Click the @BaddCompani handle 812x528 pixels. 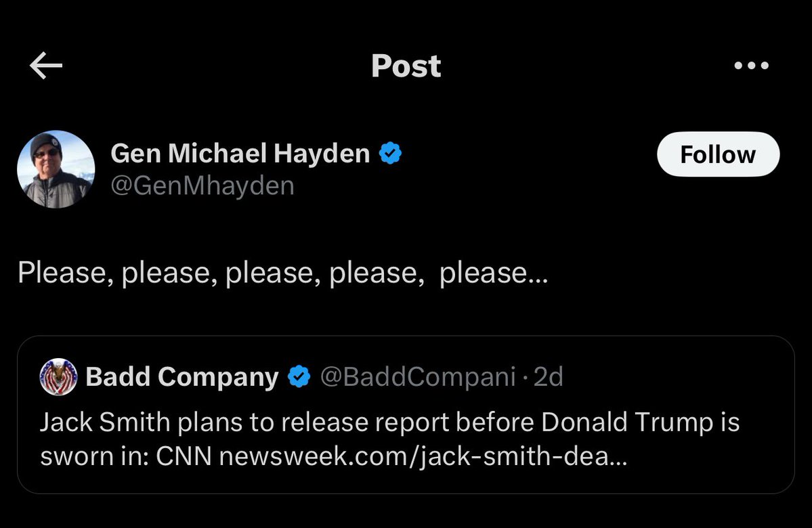click(x=417, y=377)
